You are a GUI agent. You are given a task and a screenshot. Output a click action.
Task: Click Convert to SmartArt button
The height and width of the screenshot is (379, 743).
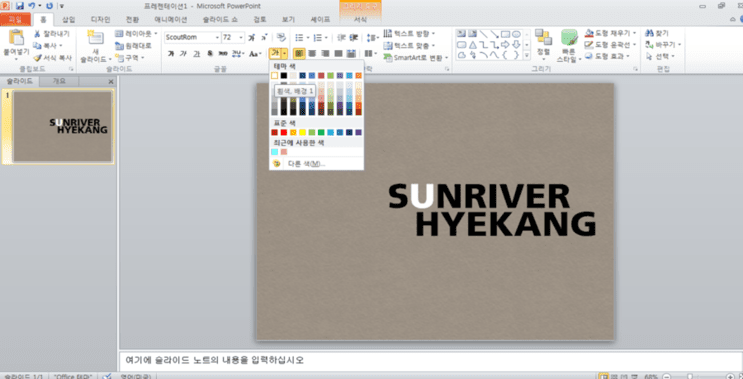416,58
